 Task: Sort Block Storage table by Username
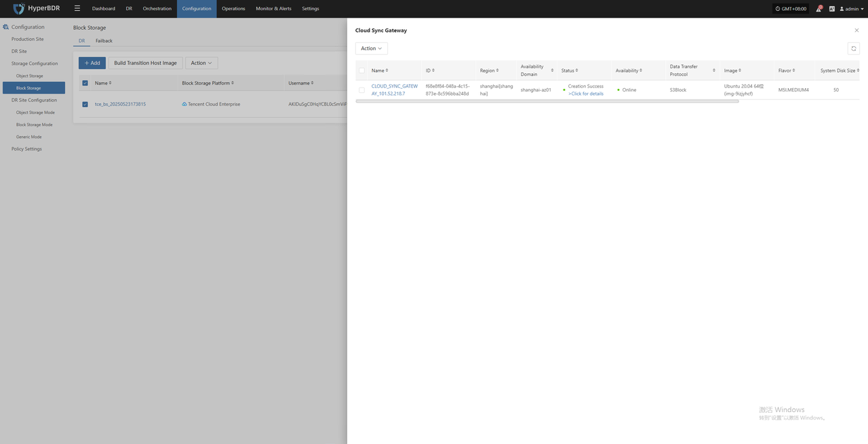coord(313,83)
